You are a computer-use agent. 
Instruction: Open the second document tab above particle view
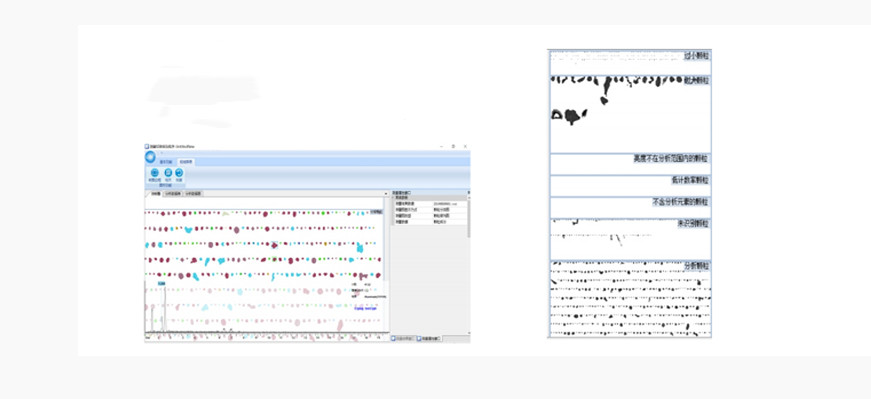tap(173, 194)
